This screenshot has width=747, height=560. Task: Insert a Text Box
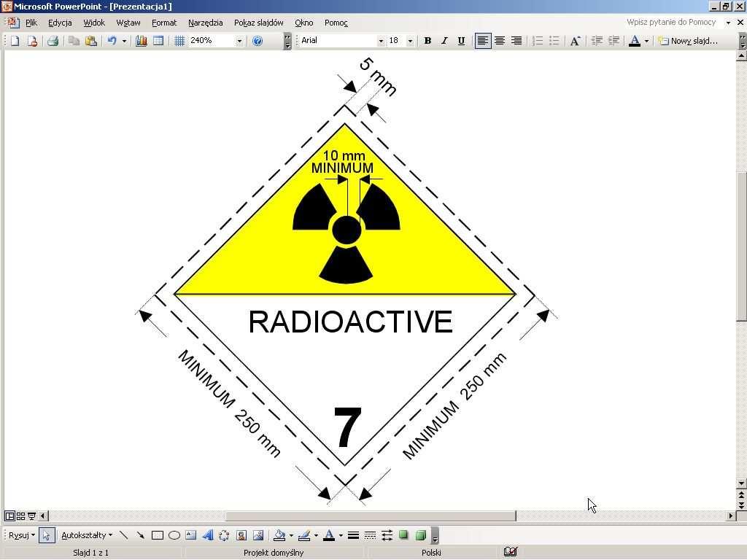pyautogui.click(x=191, y=535)
